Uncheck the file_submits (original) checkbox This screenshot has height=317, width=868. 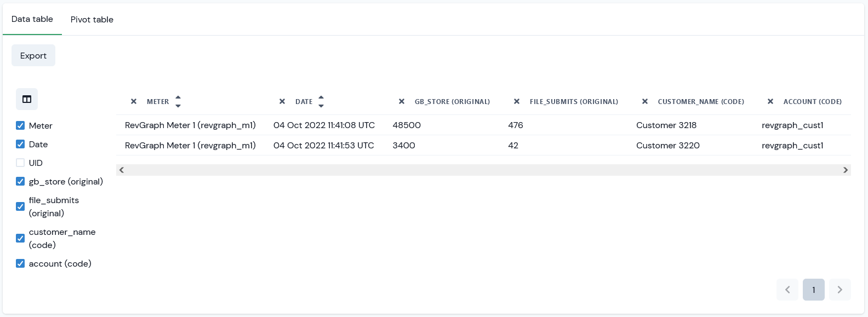20,206
